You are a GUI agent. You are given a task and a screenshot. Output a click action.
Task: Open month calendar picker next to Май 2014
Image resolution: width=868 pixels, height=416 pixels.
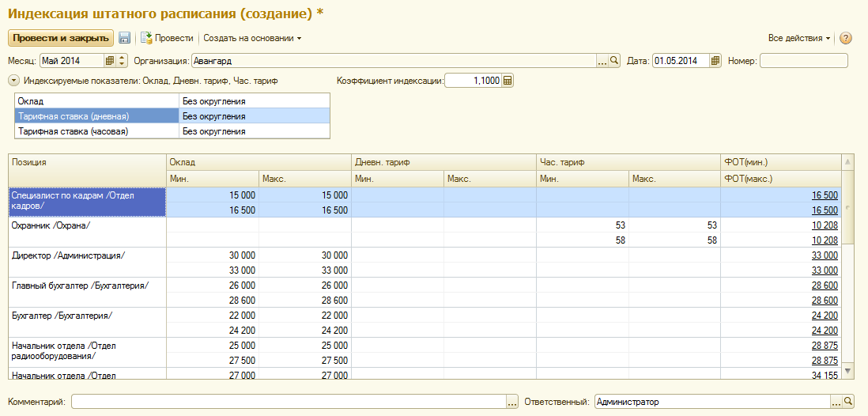[110, 61]
